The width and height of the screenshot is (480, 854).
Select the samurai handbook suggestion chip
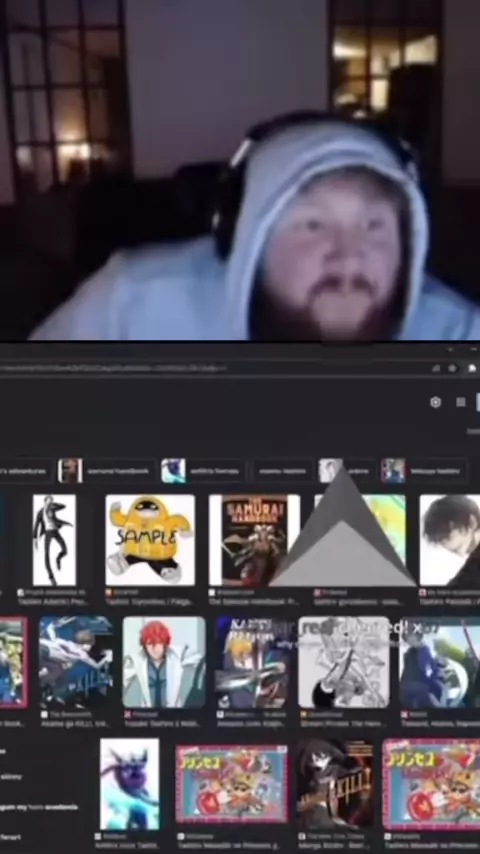coord(106,471)
